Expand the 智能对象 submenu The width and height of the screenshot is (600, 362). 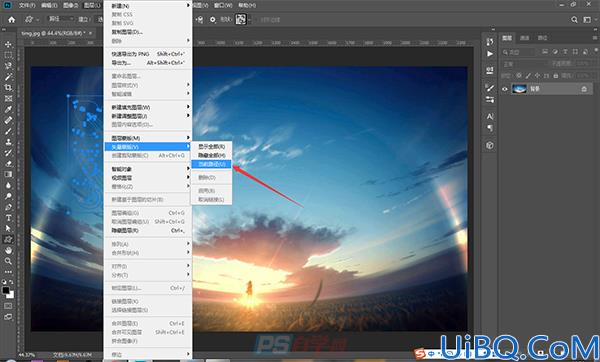[148, 169]
